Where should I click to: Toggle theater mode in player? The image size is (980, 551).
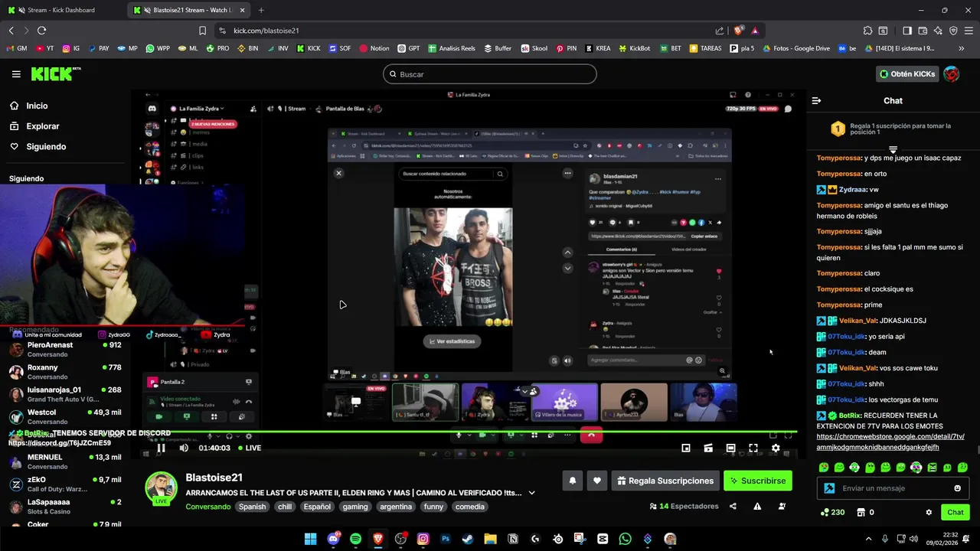[x=731, y=448]
